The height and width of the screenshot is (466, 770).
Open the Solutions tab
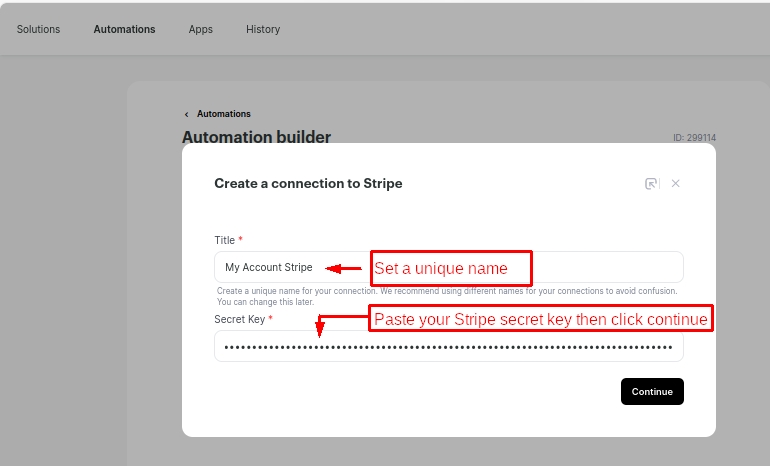38,29
